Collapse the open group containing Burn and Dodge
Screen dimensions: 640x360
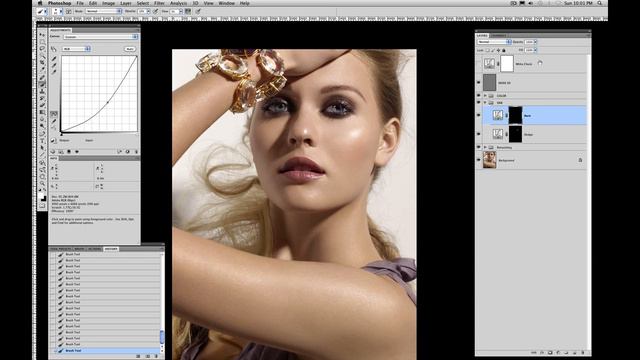point(485,102)
